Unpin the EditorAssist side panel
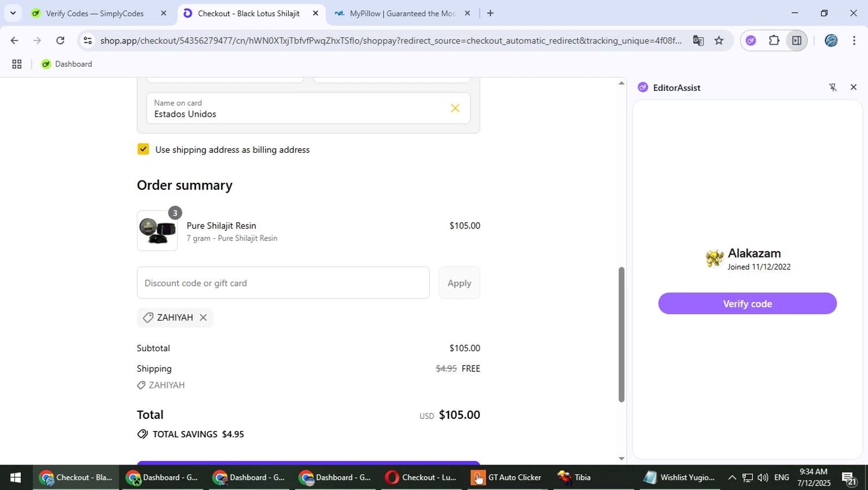The image size is (868, 490). point(833,87)
